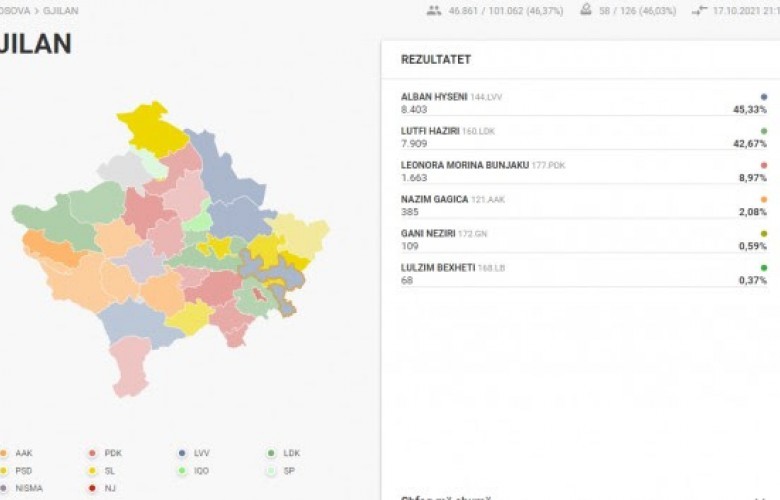
Task: Click the Alban Hyseni candidate name
Action: (x=434, y=97)
